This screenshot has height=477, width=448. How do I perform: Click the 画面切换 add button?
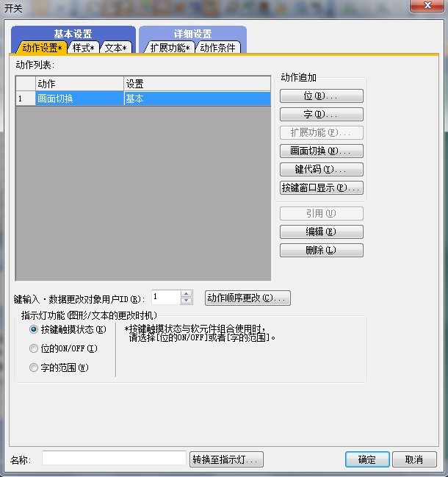click(321, 151)
